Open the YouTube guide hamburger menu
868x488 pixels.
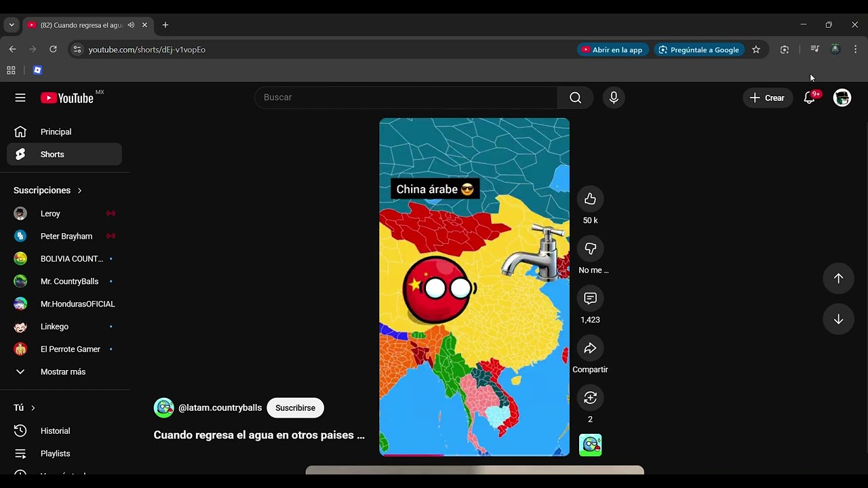[x=20, y=98]
